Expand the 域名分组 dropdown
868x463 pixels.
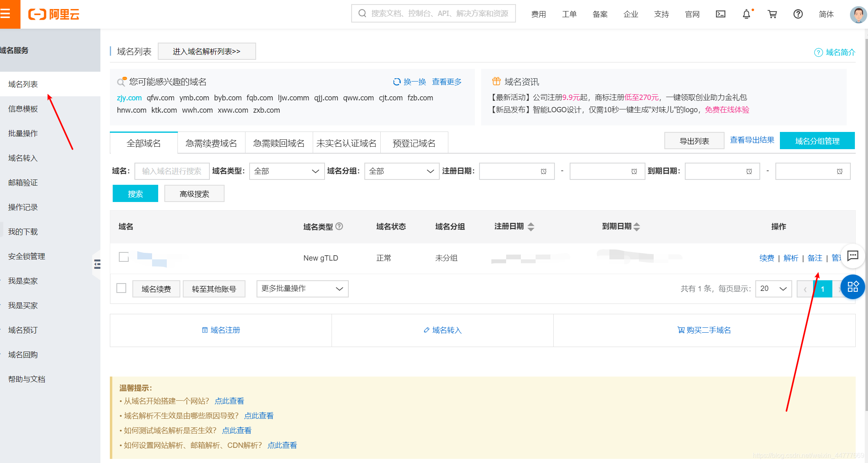tap(401, 171)
